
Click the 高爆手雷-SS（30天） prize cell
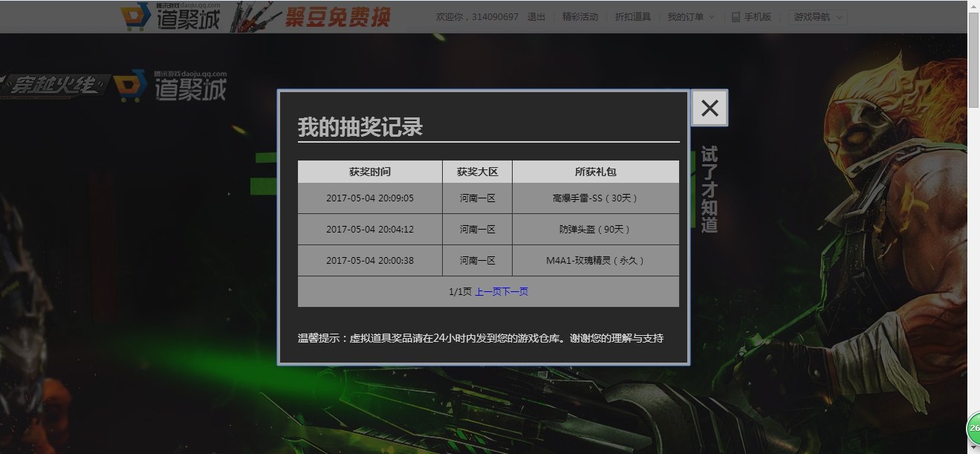[x=596, y=198]
